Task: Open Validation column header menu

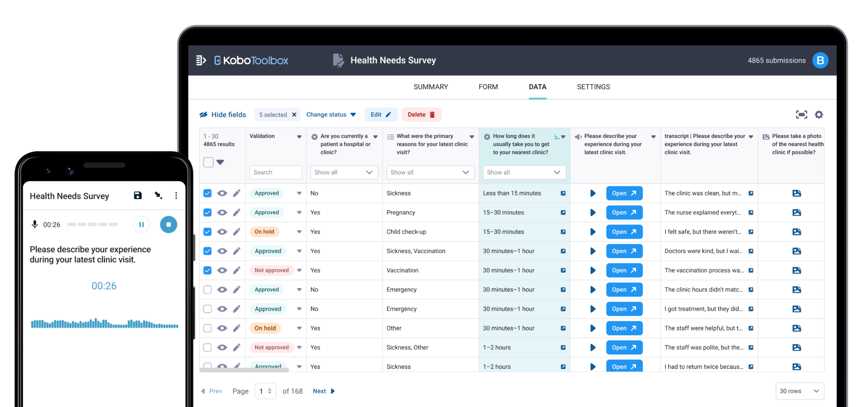Action: click(x=299, y=137)
